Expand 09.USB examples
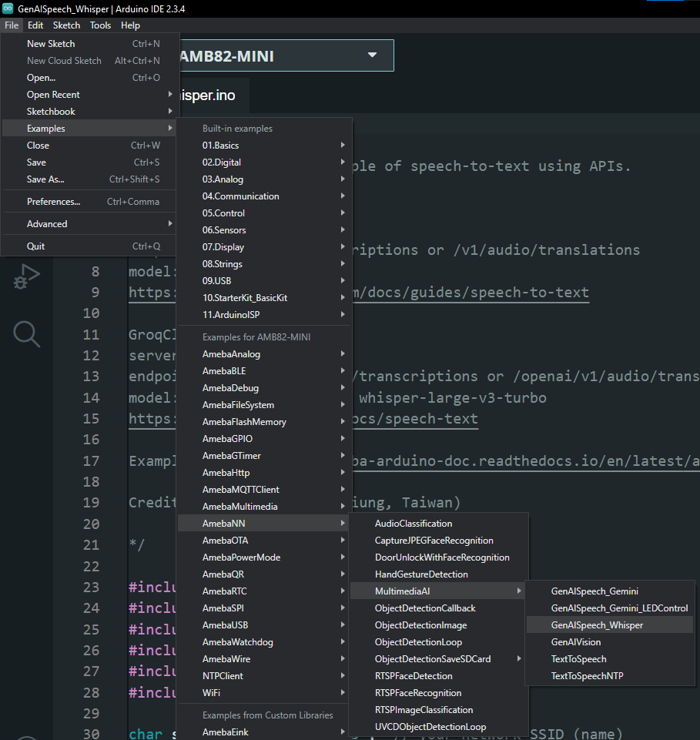700x740 pixels. point(264,281)
